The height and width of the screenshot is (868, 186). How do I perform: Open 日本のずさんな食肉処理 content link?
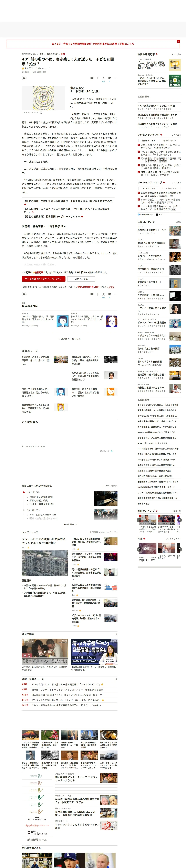coord(149,362)
